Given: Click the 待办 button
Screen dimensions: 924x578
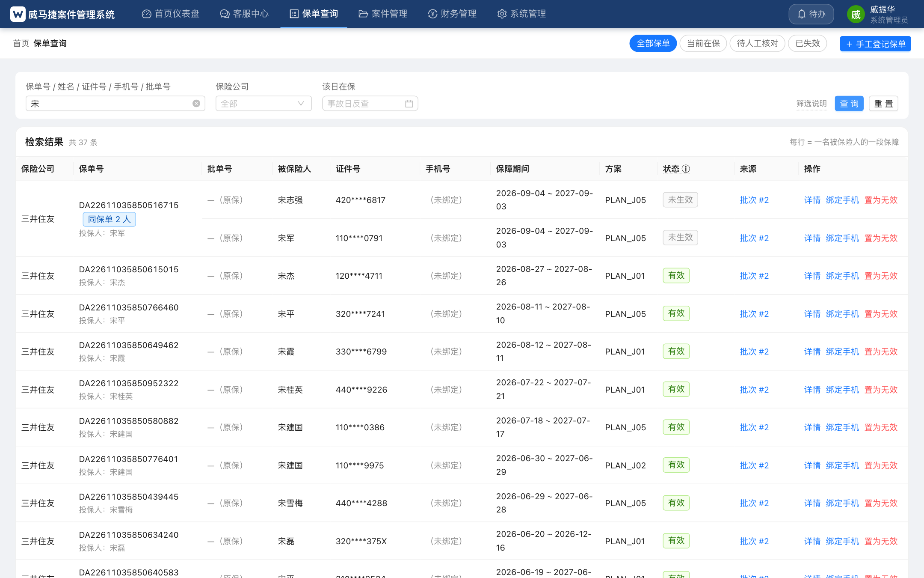Looking at the screenshot, I should (x=811, y=14).
